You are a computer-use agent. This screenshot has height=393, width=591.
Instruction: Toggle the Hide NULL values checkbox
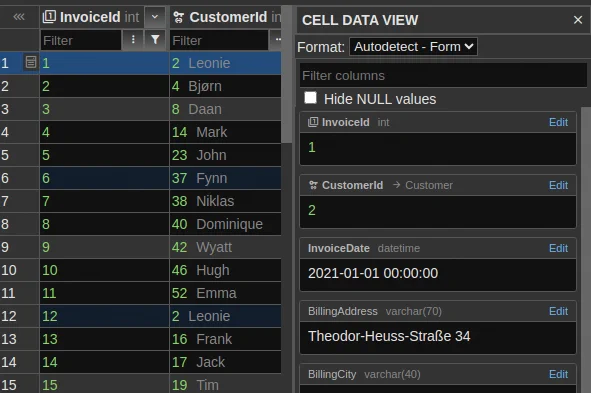tap(310, 98)
